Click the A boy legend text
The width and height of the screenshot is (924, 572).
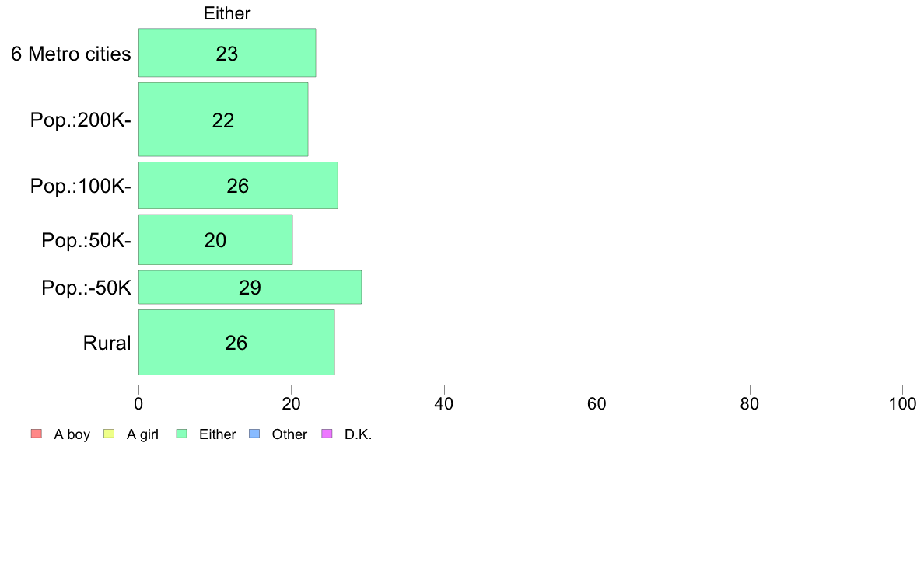click(x=72, y=434)
